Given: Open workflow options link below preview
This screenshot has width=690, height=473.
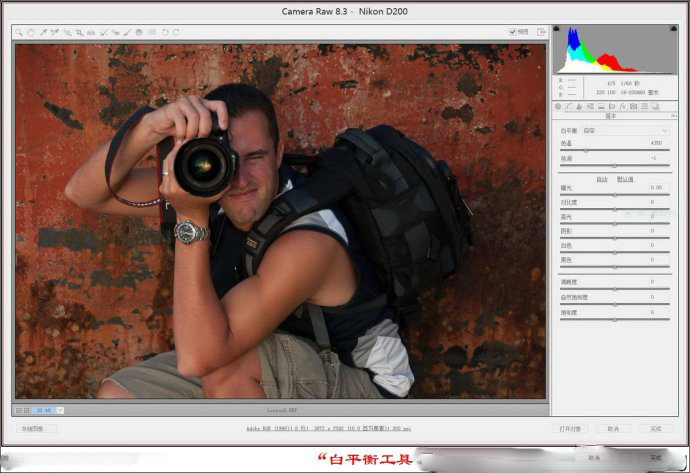Looking at the screenshot, I should click(329, 428).
